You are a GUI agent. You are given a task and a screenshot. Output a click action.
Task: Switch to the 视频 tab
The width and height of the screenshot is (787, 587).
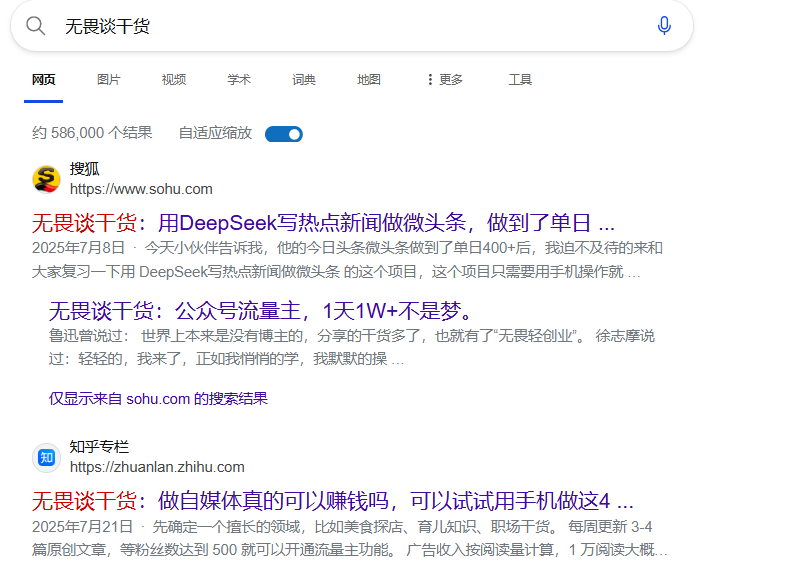pos(174,79)
